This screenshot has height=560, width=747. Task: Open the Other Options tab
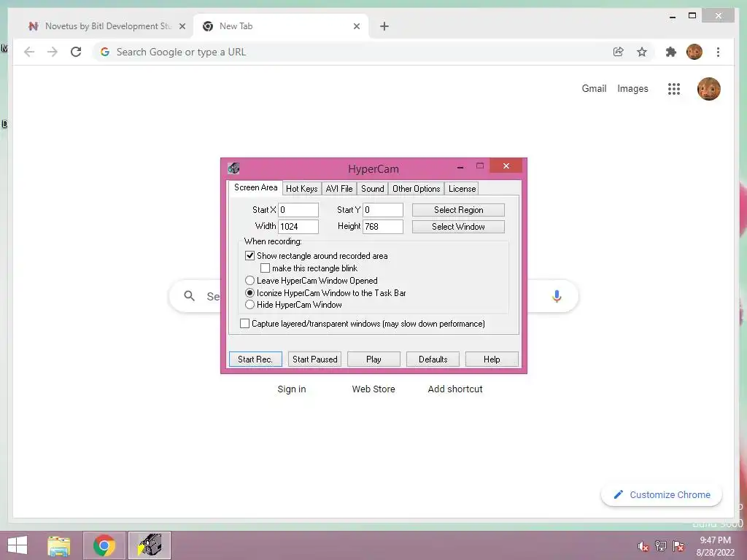pyautogui.click(x=417, y=189)
